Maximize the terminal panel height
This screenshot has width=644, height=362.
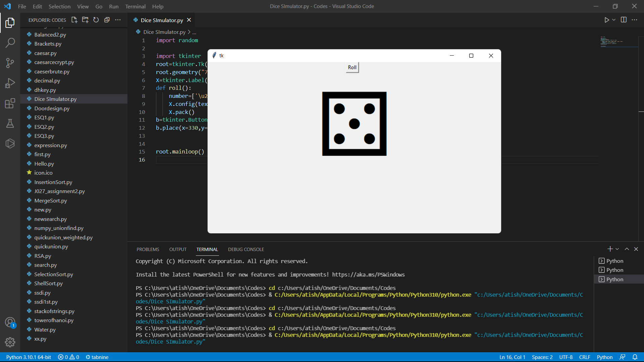click(627, 249)
